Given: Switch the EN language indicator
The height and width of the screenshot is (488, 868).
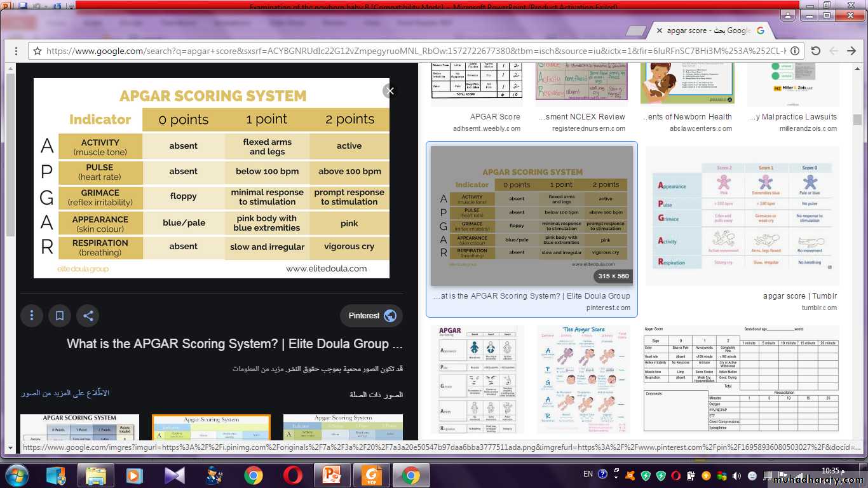Looking at the screenshot, I should click(x=588, y=474).
